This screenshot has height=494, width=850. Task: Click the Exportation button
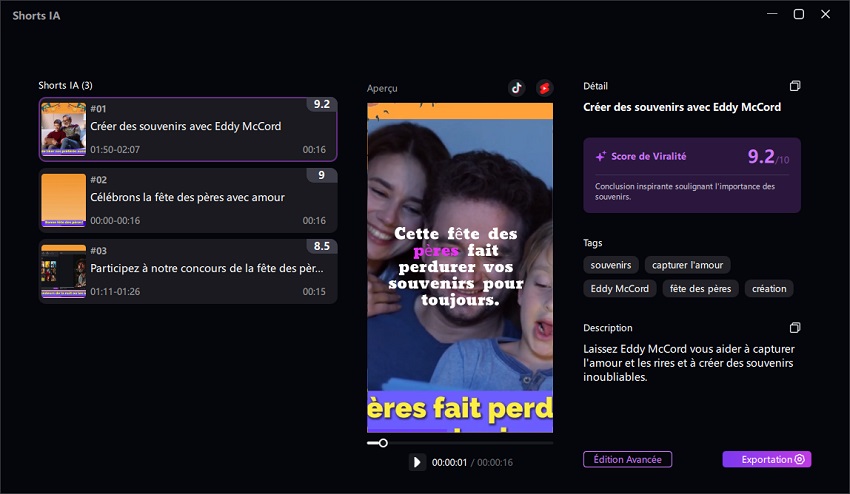[x=767, y=459]
